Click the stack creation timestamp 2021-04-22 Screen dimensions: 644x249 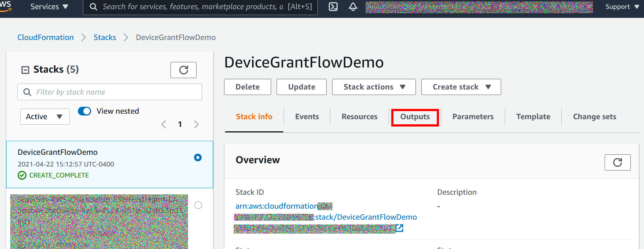pyautogui.click(x=66, y=164)
